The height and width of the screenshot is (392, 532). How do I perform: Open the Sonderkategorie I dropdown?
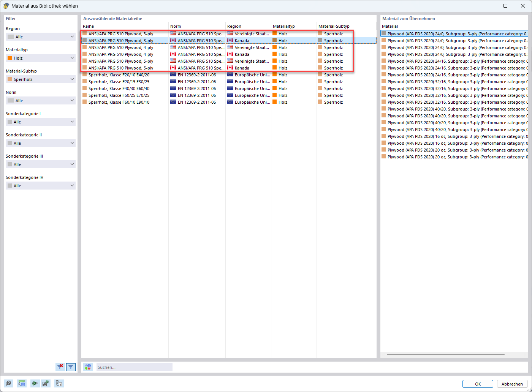click(x=41, y=122)
